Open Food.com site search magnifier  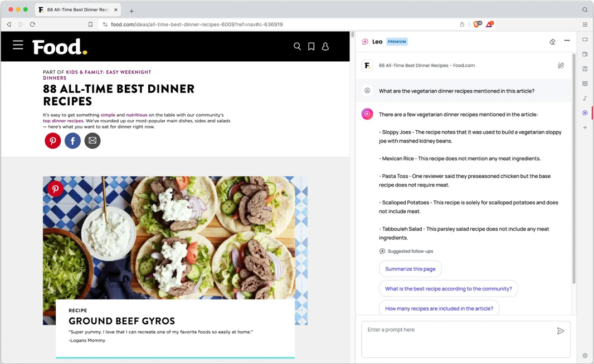[297, 47]
